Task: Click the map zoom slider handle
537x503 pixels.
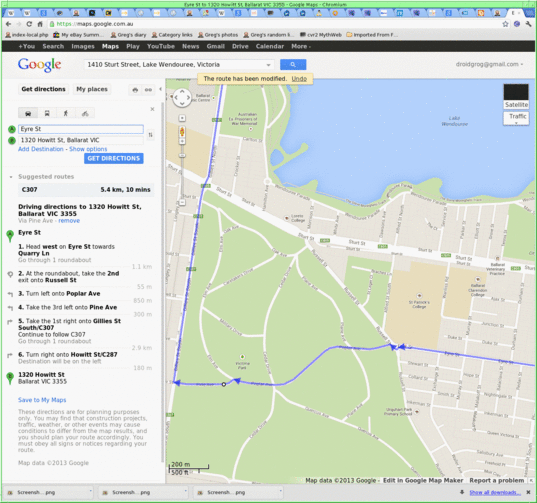Action: tap(182, 155)
